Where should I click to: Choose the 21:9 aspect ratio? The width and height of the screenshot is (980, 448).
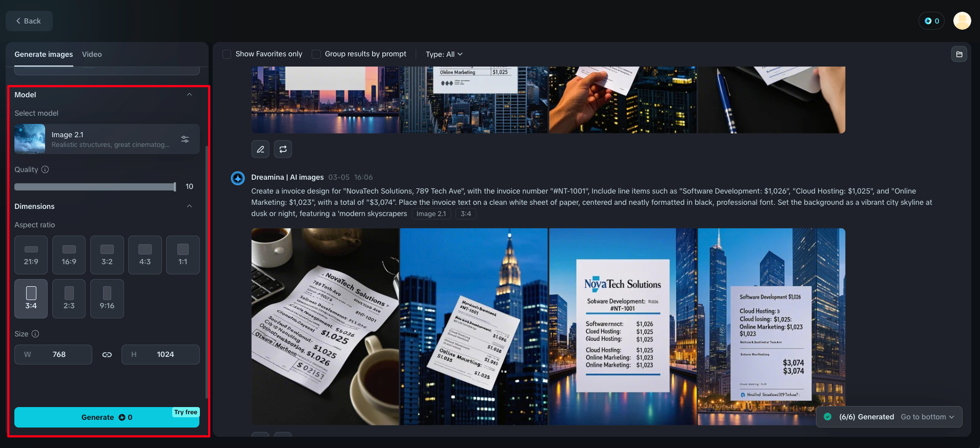pos(31,255)
